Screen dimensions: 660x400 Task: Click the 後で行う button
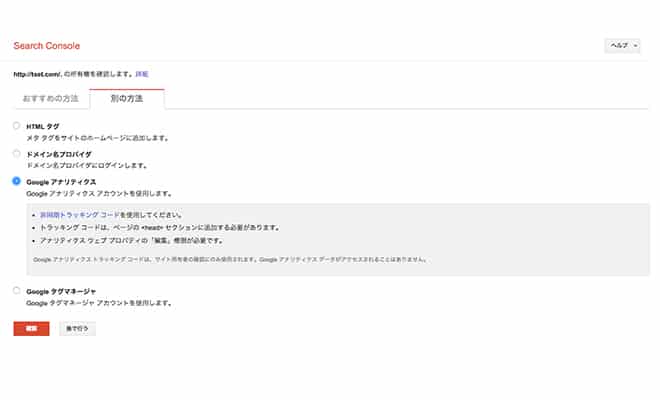(77, 328)
